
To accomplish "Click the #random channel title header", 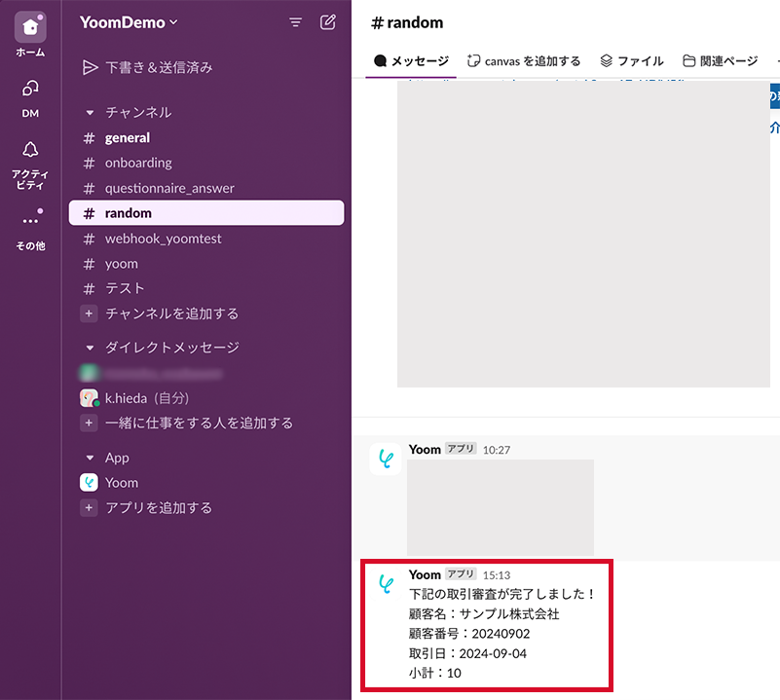I will click(407, 22).
